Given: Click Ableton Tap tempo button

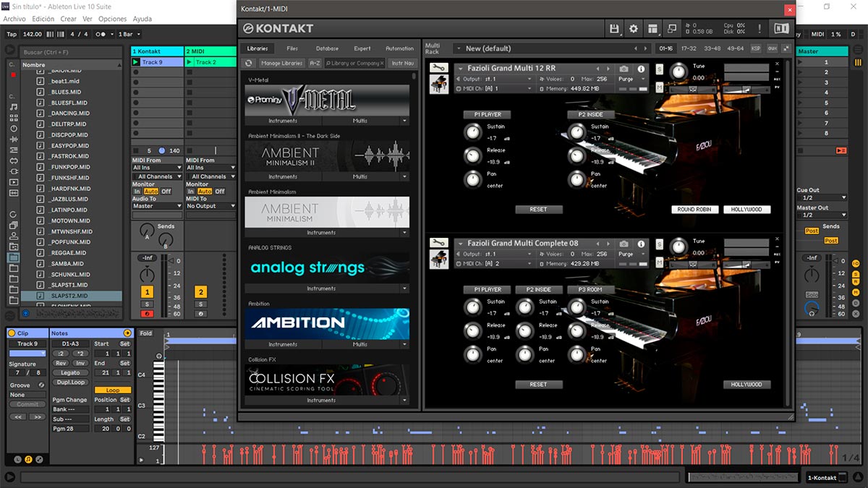Looking at the screenshot, I should point(11,34).
